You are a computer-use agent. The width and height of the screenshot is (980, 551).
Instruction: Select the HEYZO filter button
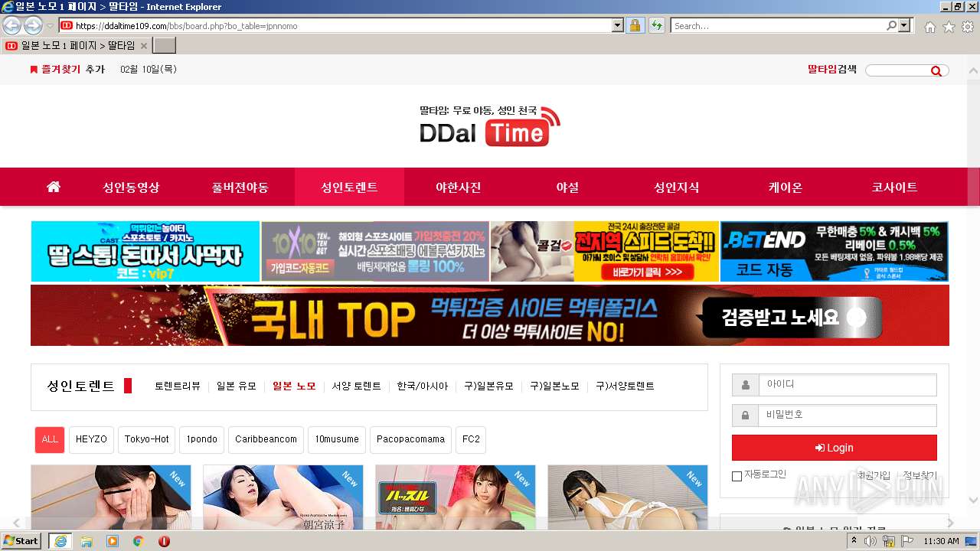pyautogui.click(x=91, y=439)
